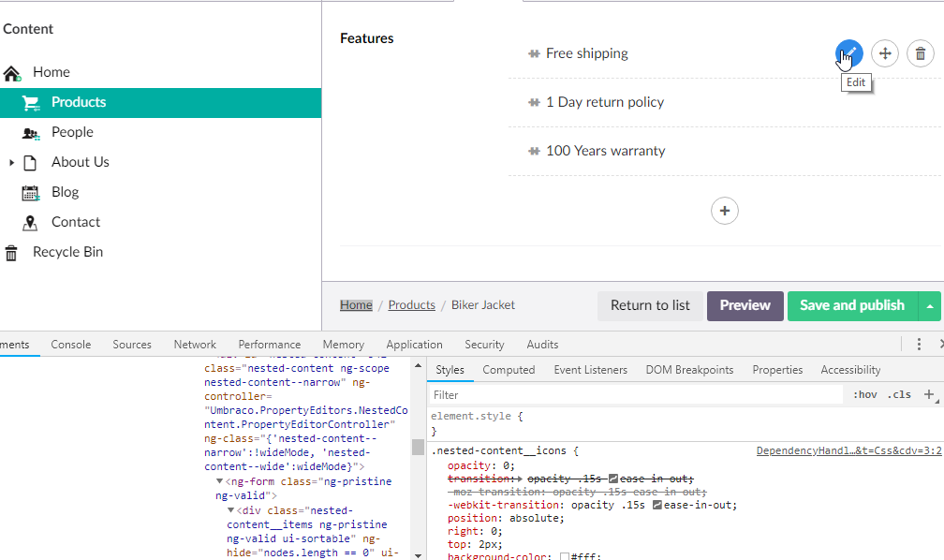
Task: Click the #fff background-color swatch
Action: point(565,557)
